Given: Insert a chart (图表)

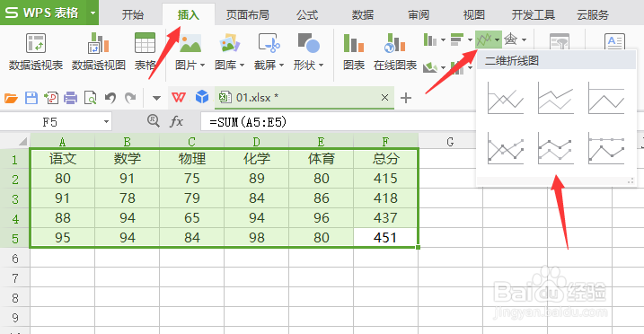Looking at the screenshot, I should [x=354, y=52].
